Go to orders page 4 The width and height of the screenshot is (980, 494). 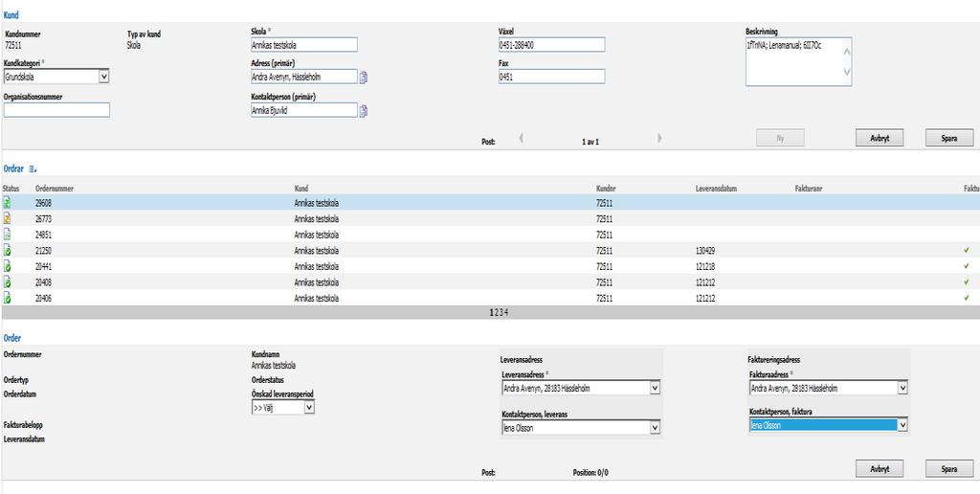(505, 313)
